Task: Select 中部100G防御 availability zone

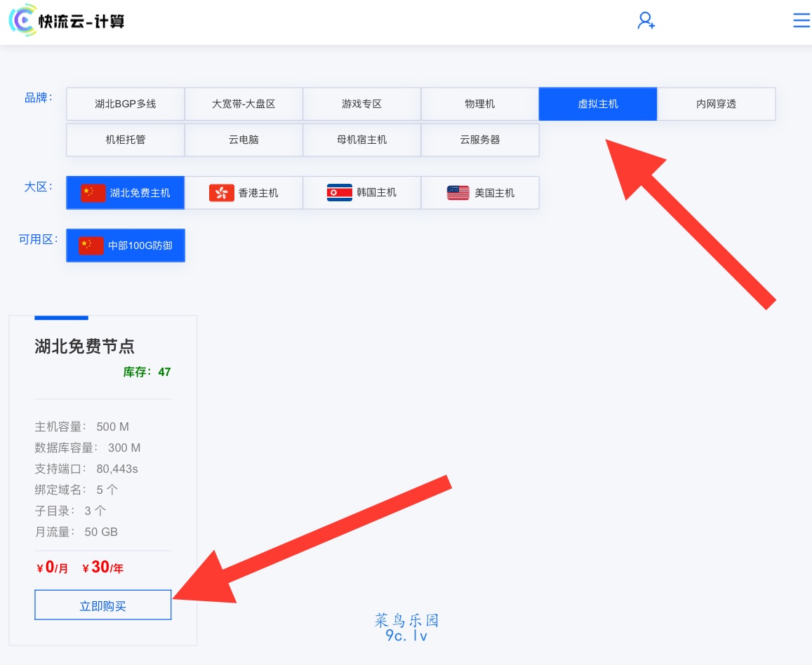Action: click(x=126, y=246)
